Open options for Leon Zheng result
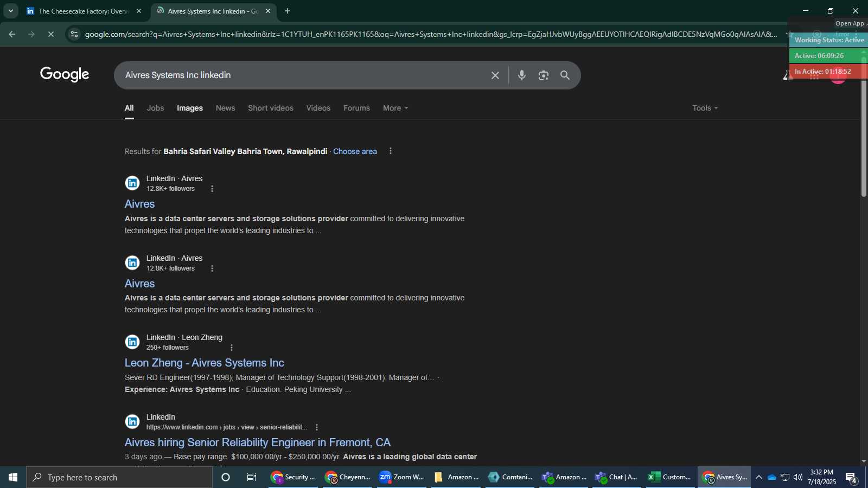The width and height of the screenshot is (868, 488). 232,348
